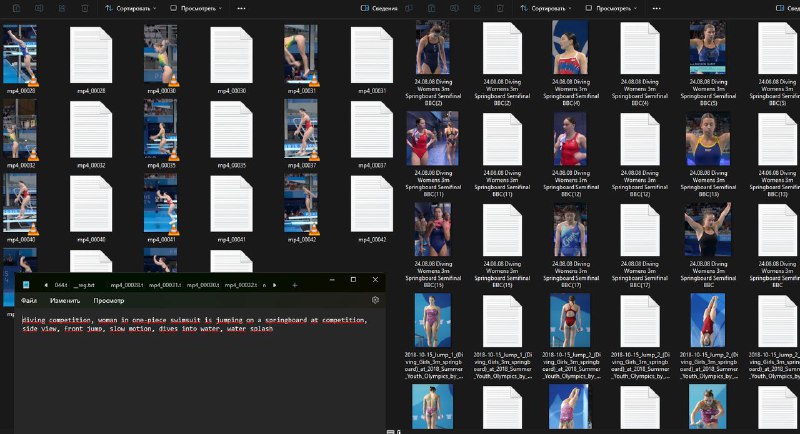The image size is (800, 434).
Task: Select mp4_00035 video thumbnail
Action: pyautogui.click(x=161, y=129)
